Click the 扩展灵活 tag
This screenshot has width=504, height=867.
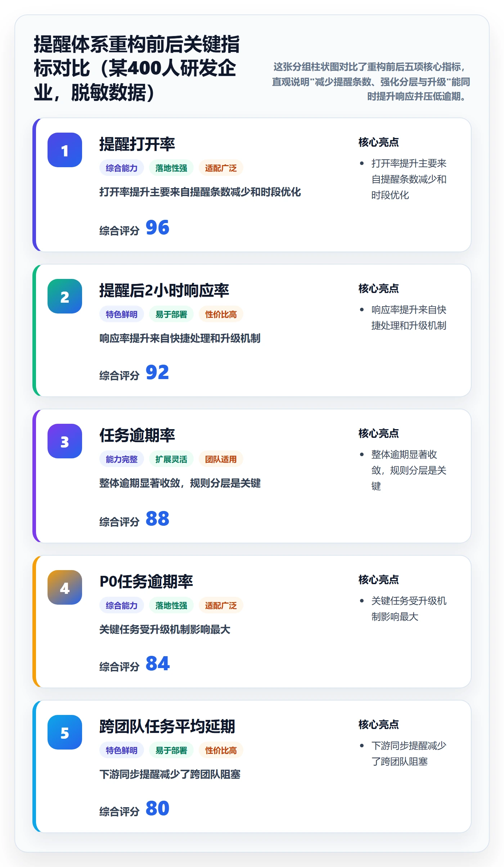[171, 459]
